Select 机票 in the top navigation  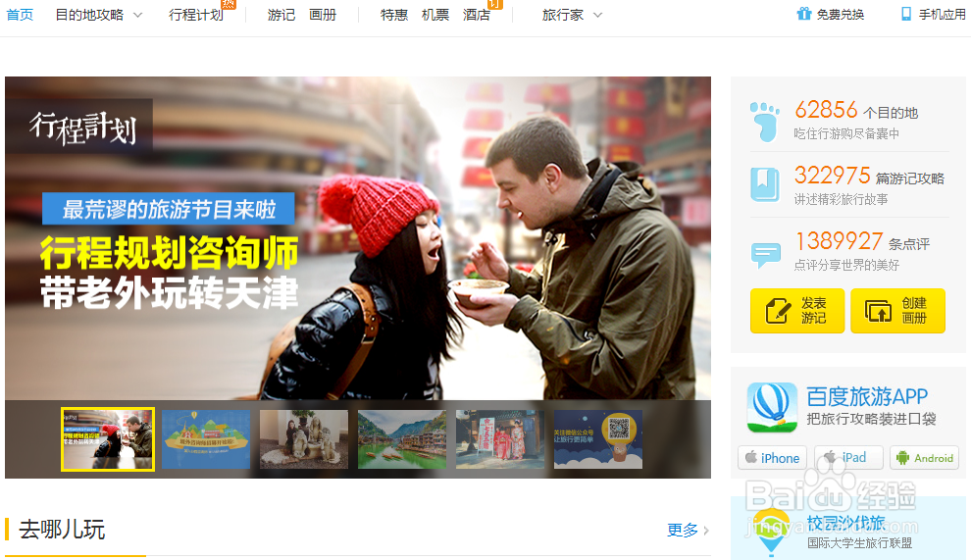(x=435, y=15)
